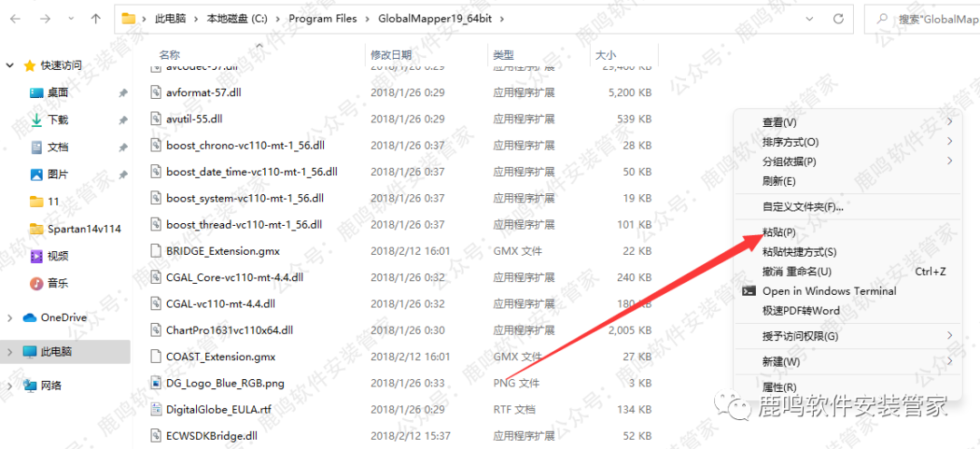Open Spartan14v114 folder in sidebar

click(x=83, y=229)
